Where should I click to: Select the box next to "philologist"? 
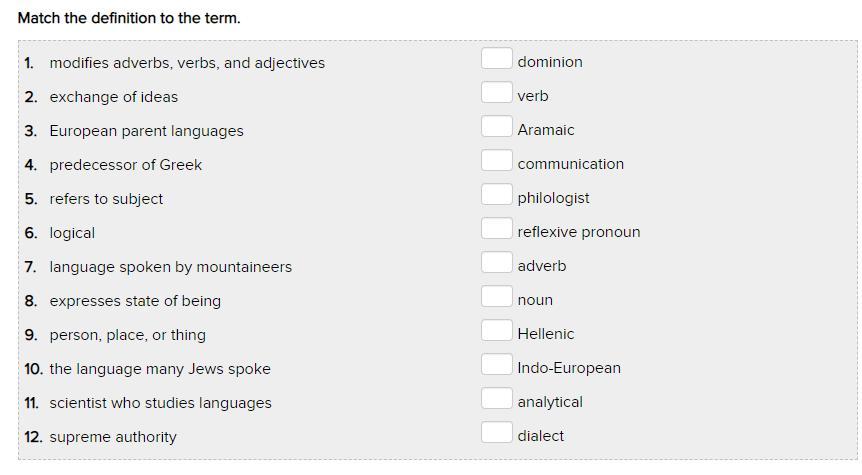(x=496, y=195)
